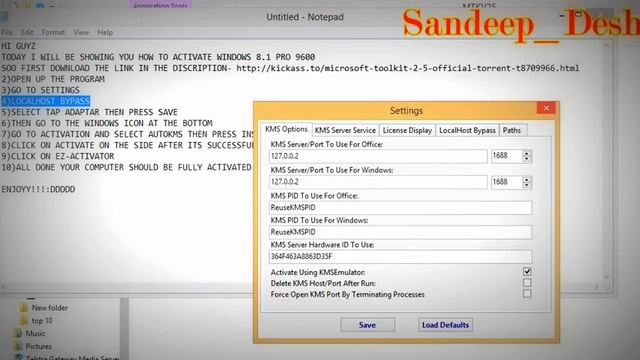
Task: Open the License Display tab
Action: (x=407, y=130)
